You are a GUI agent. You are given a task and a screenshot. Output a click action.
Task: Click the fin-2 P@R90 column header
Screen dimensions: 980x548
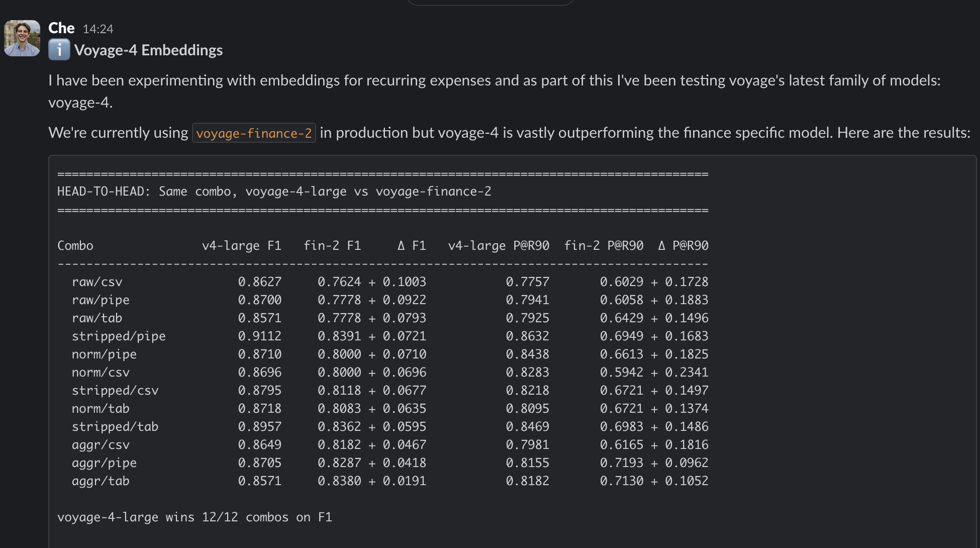point(604,246)
